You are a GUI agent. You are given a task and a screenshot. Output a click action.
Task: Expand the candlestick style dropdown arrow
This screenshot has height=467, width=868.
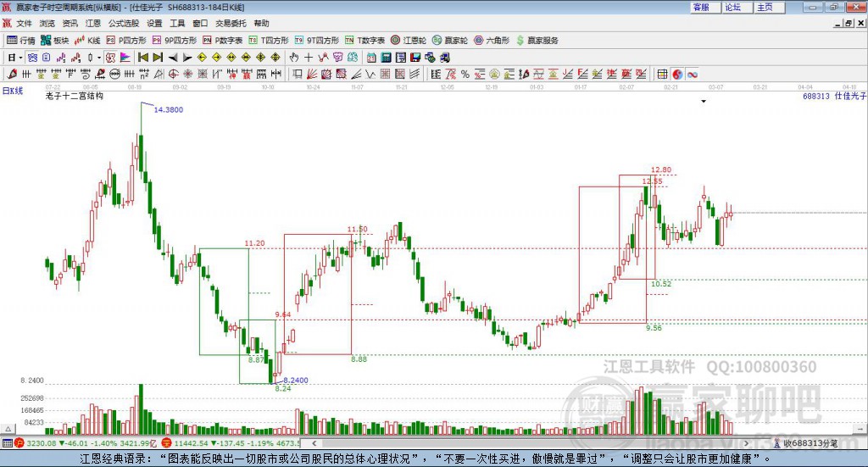[x=99, y=58]
